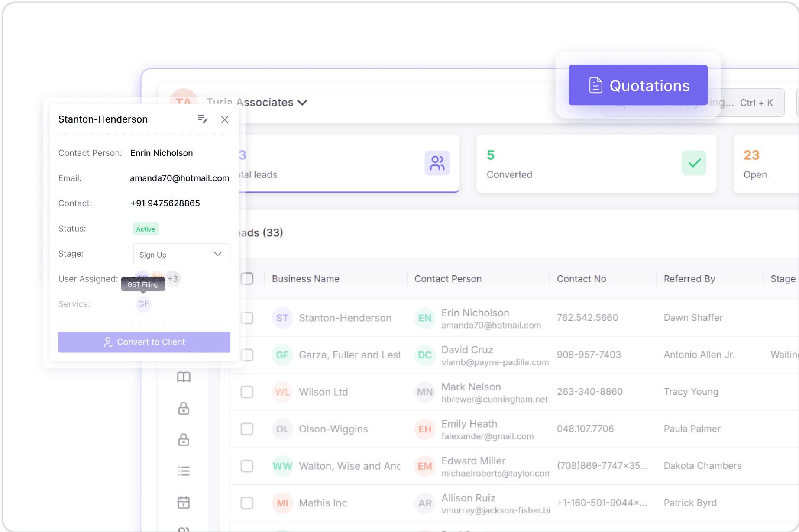The image size is (799, 532).
Task: Click phone number +91 9475628865
Action: 165,203
